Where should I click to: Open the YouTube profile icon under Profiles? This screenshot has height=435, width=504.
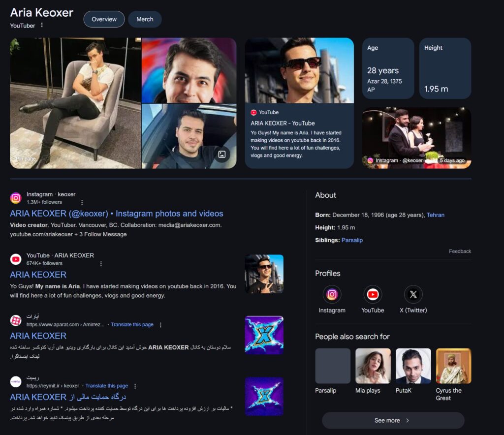pyautogui.click(x=373, y=295)
